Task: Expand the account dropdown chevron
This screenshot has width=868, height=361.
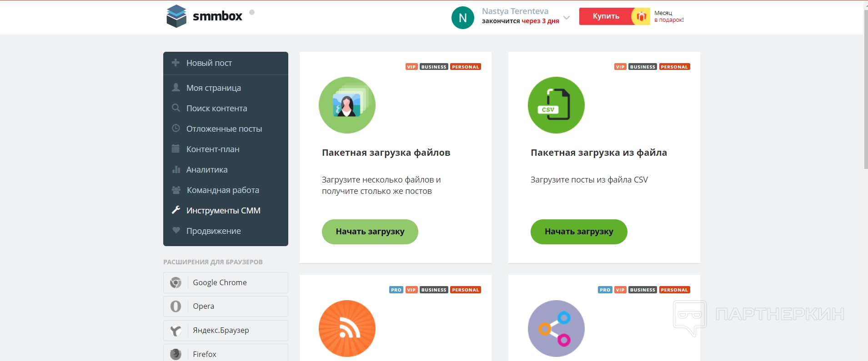Action: tap(567, 18)
